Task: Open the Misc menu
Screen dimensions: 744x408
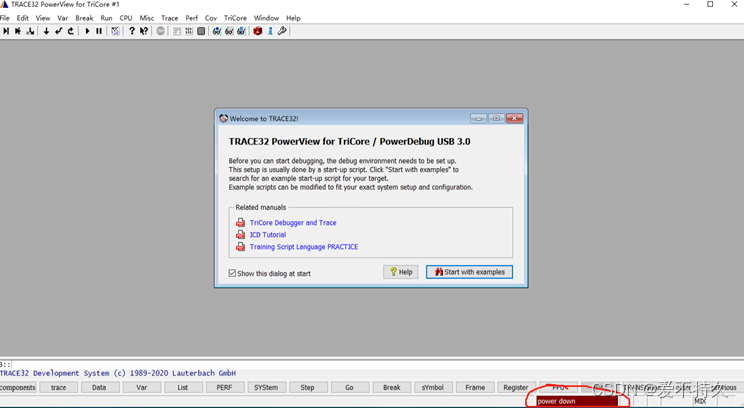Action: [147, 18]
